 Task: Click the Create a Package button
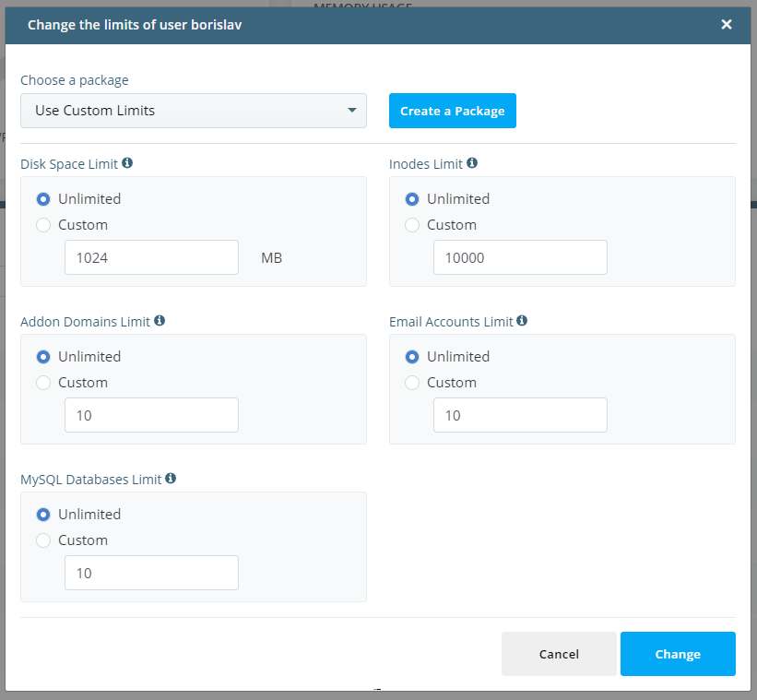point(452,110)
